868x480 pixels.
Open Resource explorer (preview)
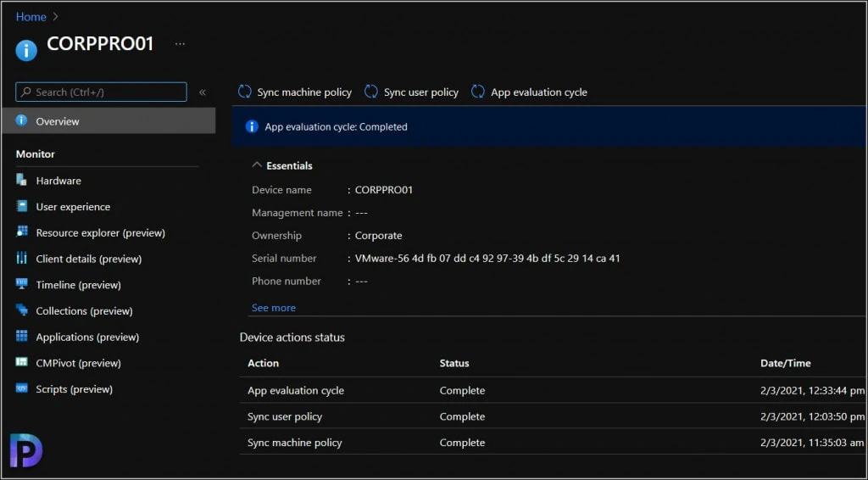pos(100,232)
